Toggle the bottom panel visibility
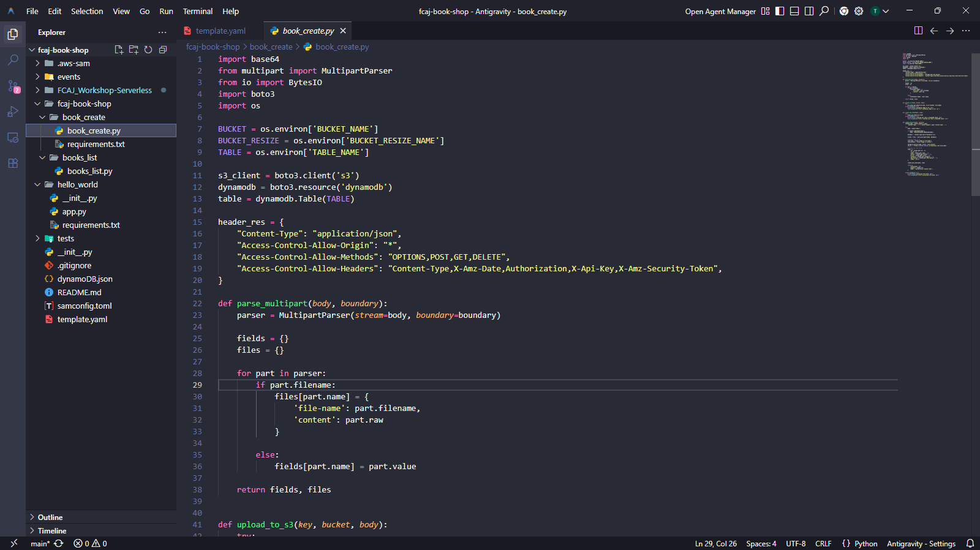This screenshot has height=550, width=980. click(x=794, y=11)
